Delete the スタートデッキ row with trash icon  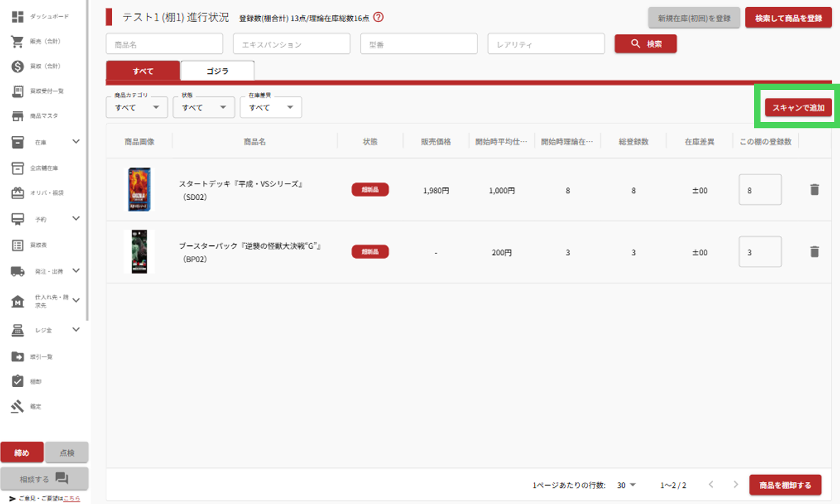click(x=814, y=189)
